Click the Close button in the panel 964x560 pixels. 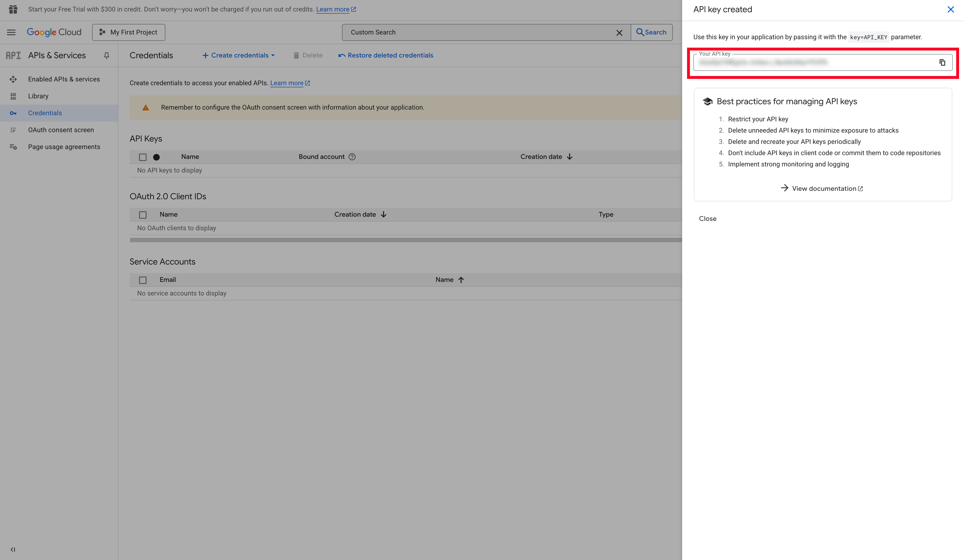point(708,219)
